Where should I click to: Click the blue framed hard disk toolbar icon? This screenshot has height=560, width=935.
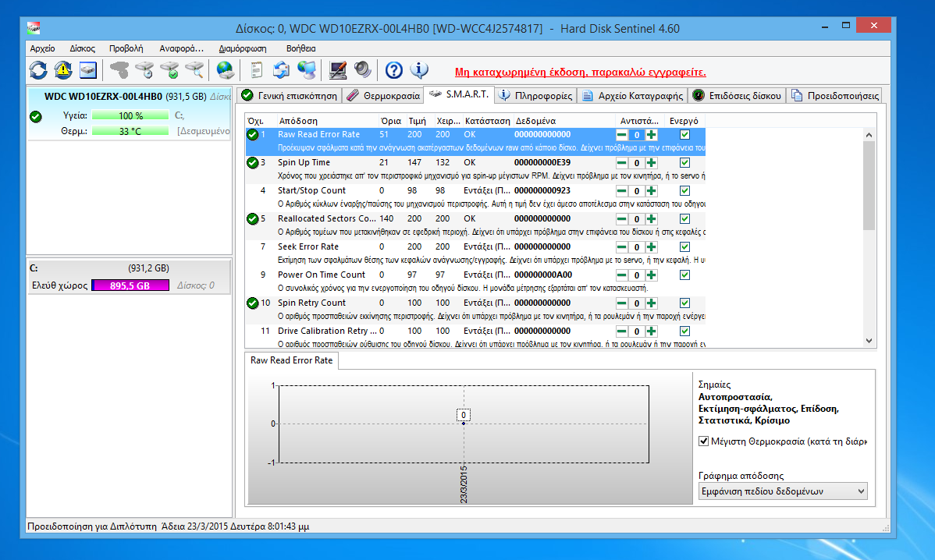(x=88, y=70)
